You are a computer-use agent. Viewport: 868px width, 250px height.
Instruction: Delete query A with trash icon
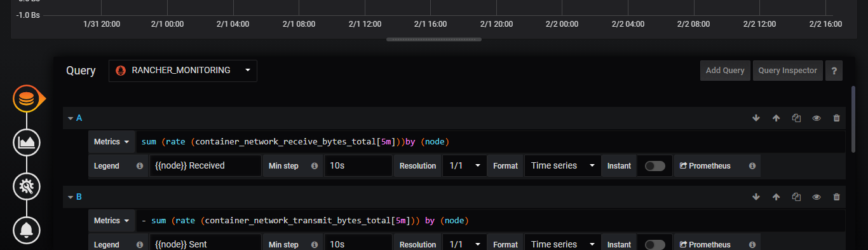836,118
